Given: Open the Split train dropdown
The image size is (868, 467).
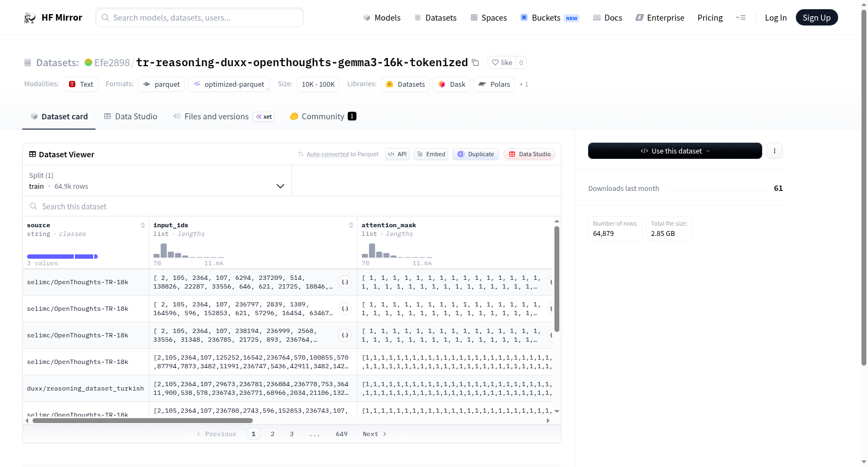Looking at the screenshot, I should click(x=157, y=181).
